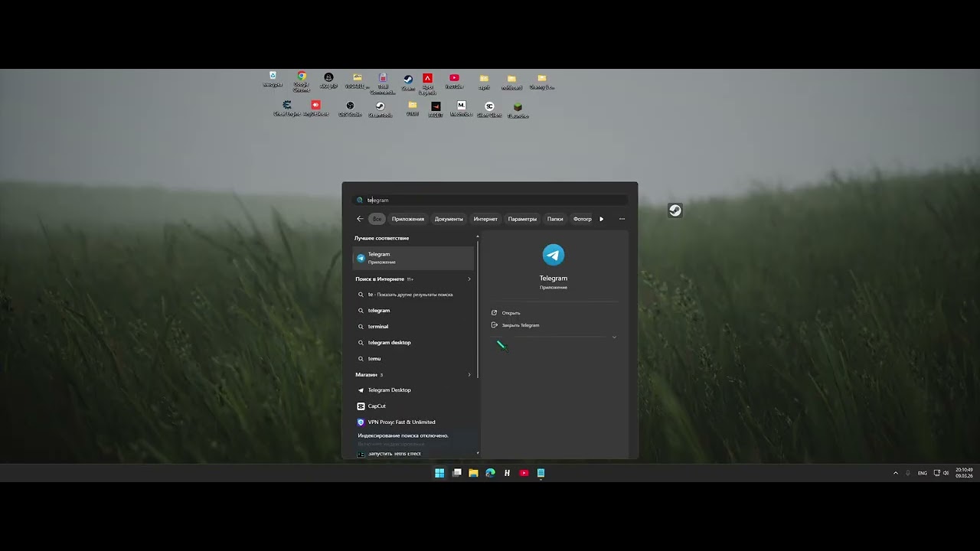
Task: Switch to the Документы filter tab
Action: (449, 219)
